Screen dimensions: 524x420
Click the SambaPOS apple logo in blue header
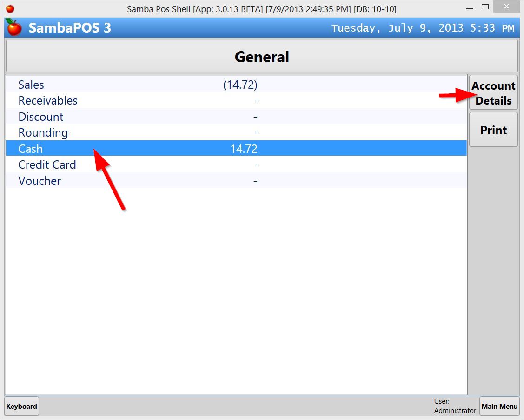click(x=14, y=28)
